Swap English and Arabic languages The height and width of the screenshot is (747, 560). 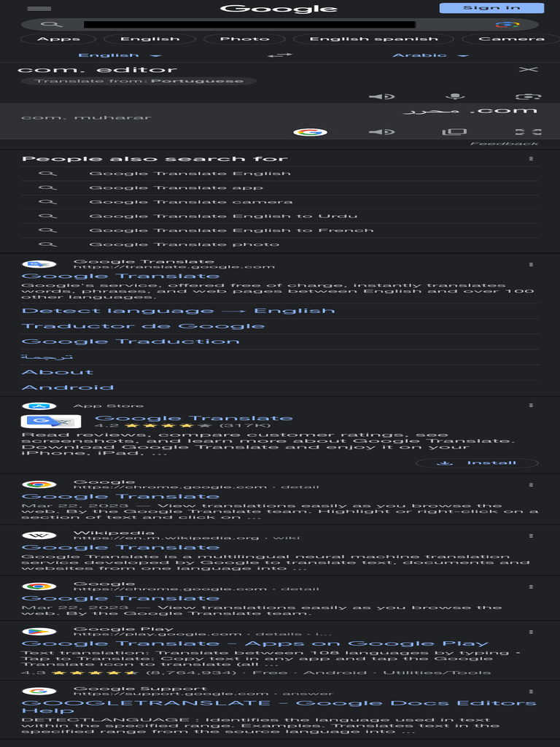pyautogui.click(x=279, y=55)
